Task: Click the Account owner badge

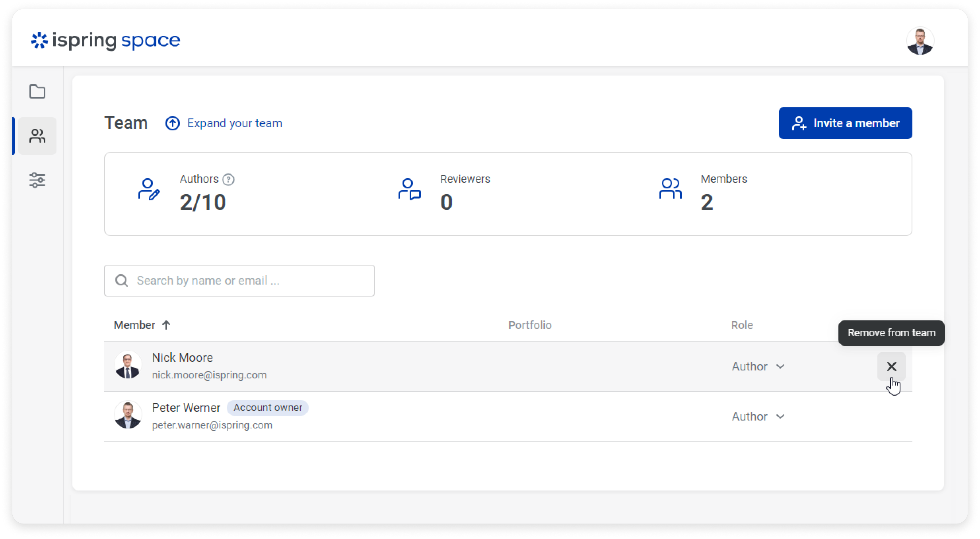Action: (x=268, y=408)
